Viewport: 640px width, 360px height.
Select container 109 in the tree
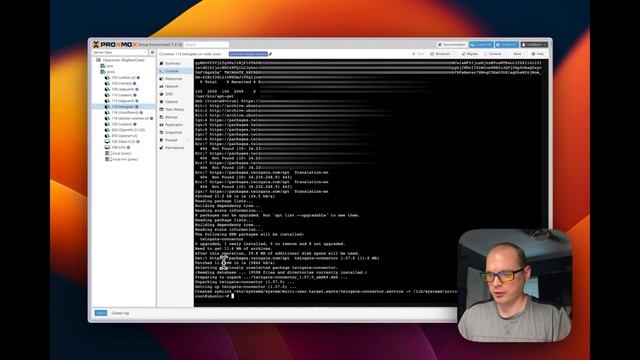click(122, 89)
